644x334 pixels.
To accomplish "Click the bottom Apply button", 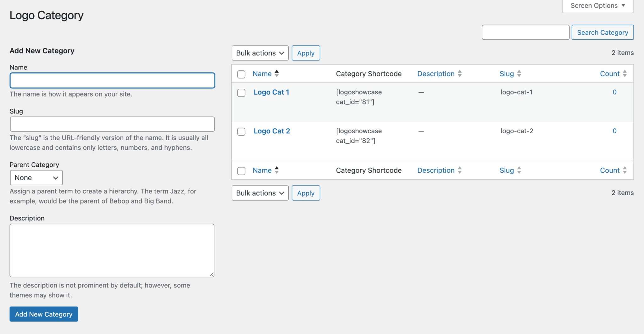I will point(306,193).
